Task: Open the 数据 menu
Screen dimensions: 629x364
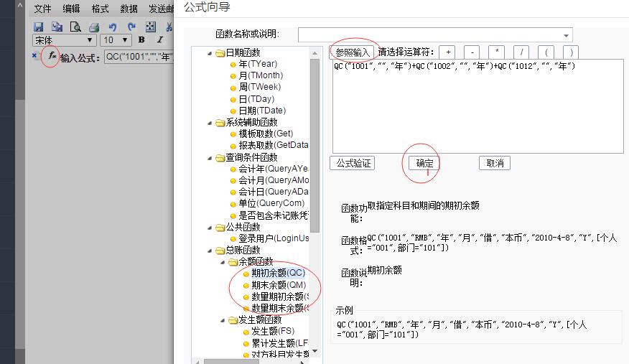Action: pos(129,9)
